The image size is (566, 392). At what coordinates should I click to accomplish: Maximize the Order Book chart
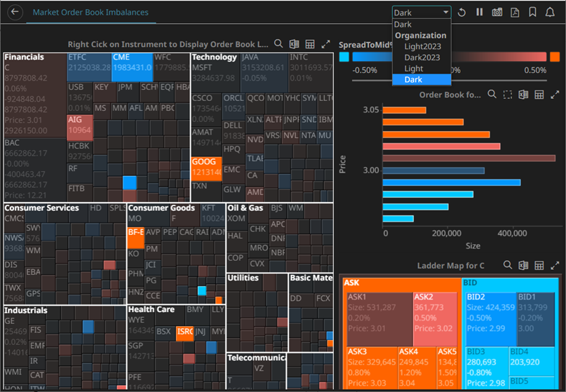pos(555,95)
